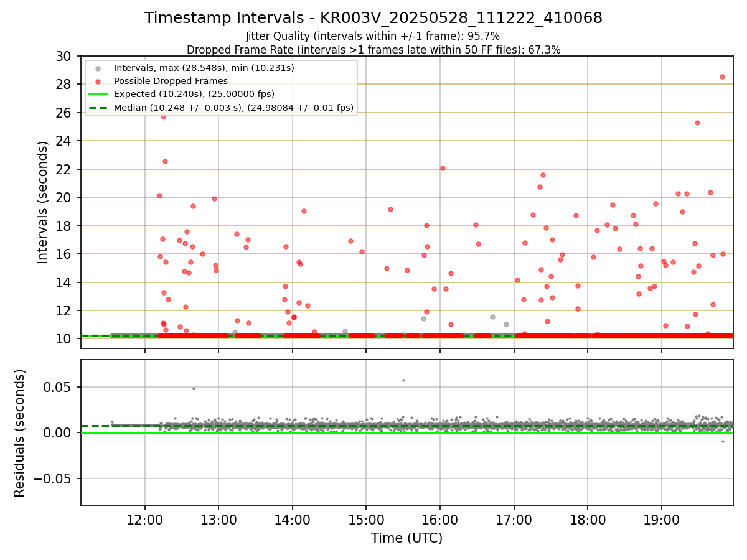Click the "Residuals (seconds)" y-axis label

(x=20, y=433)
